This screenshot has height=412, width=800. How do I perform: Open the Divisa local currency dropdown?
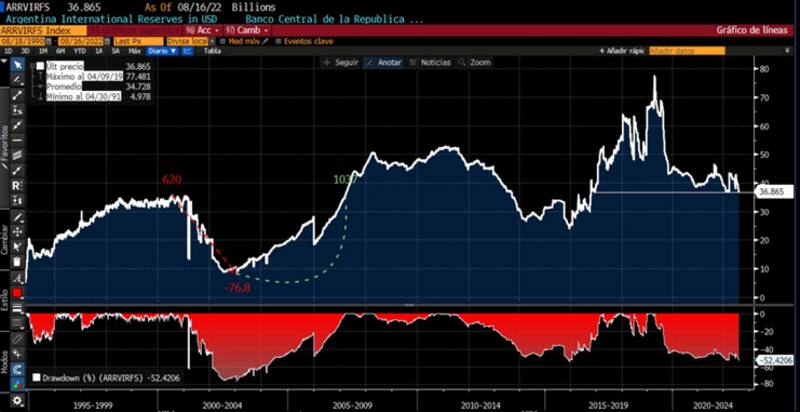coord(186,40)
